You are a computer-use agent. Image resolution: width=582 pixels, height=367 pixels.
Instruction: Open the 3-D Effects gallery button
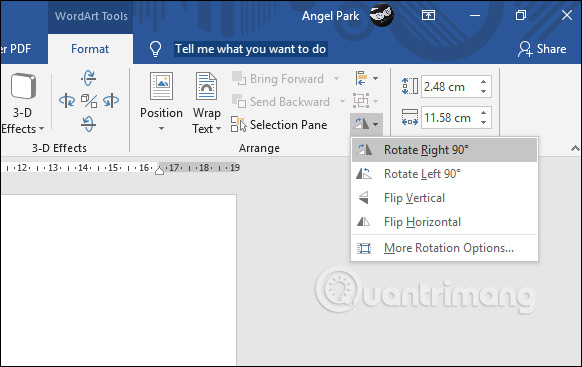22,103
